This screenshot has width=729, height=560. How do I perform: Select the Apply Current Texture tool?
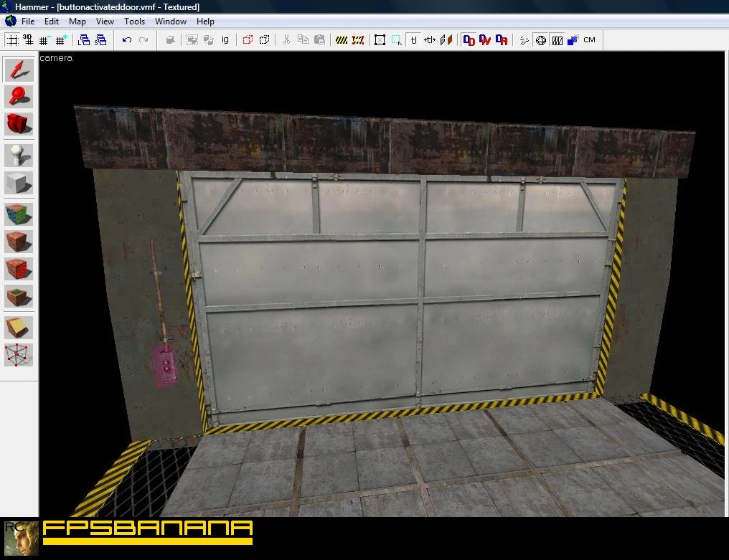(19, 242)
